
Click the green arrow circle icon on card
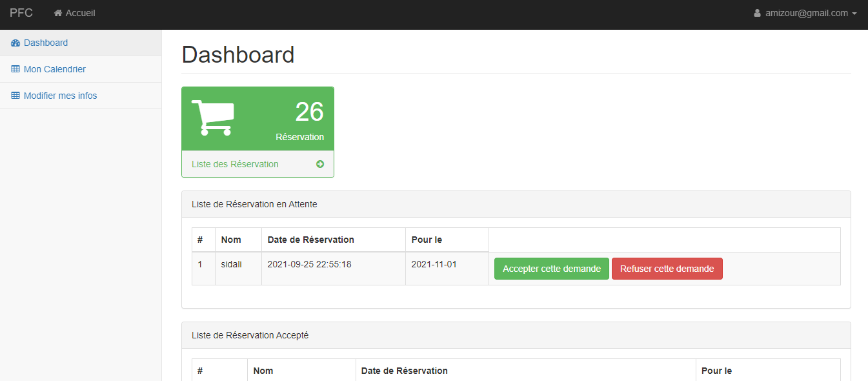320,164
